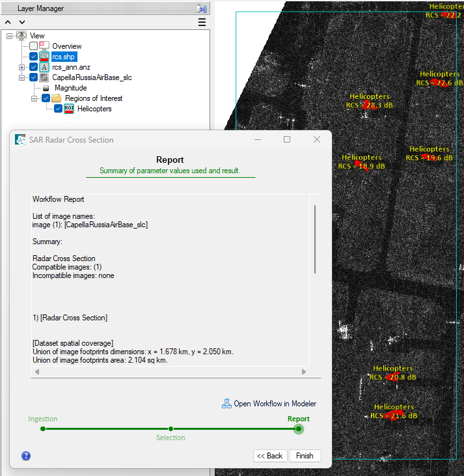Click the Helicopters ROI icon
The image size is (464, 476).
69,109
